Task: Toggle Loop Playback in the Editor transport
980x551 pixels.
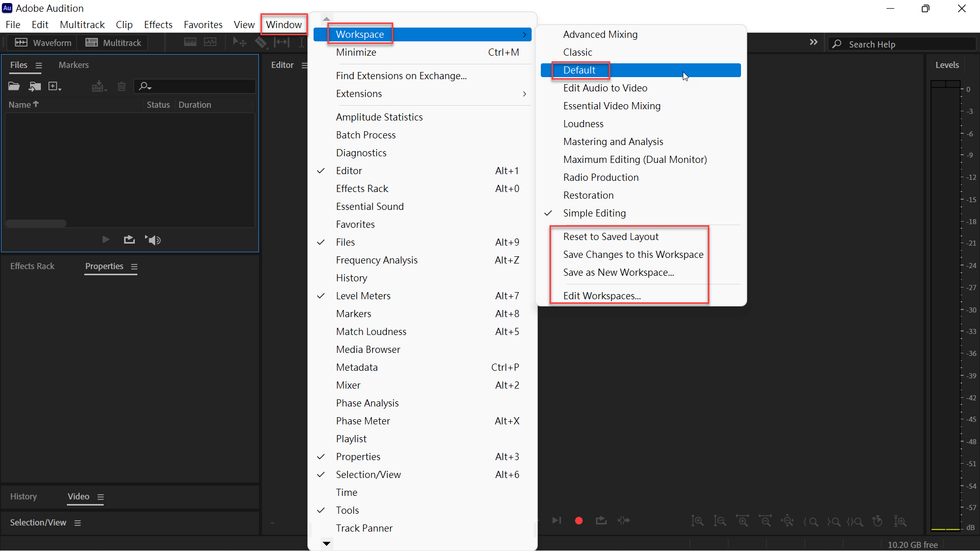Action: pyautogui.click(x=601, y=520)
